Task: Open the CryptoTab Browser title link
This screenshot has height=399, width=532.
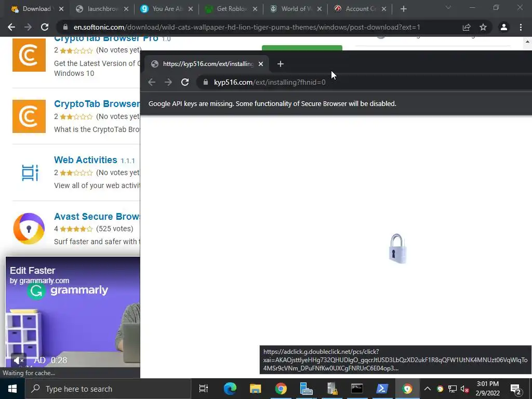Action: click(x=97, y=103)
